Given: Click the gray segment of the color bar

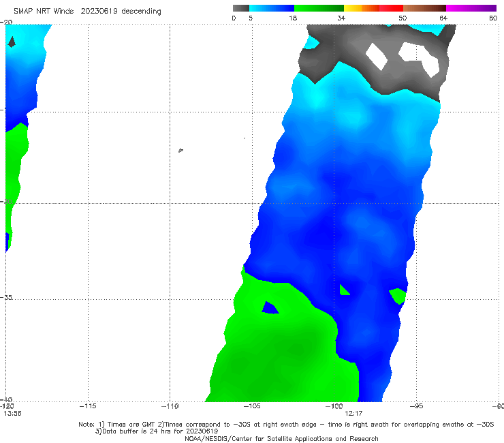Looking at the screenshot, I should click(x=241, y=8).
